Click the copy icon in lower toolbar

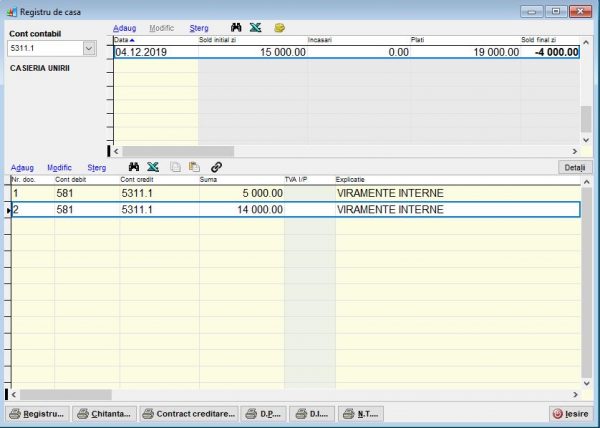(175, 167)
